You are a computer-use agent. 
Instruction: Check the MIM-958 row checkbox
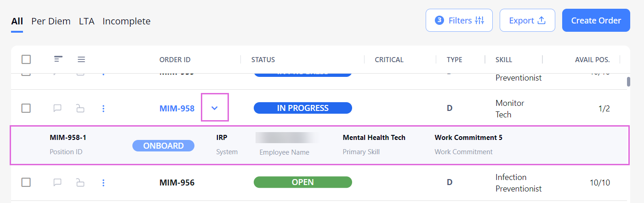point(26,108)
